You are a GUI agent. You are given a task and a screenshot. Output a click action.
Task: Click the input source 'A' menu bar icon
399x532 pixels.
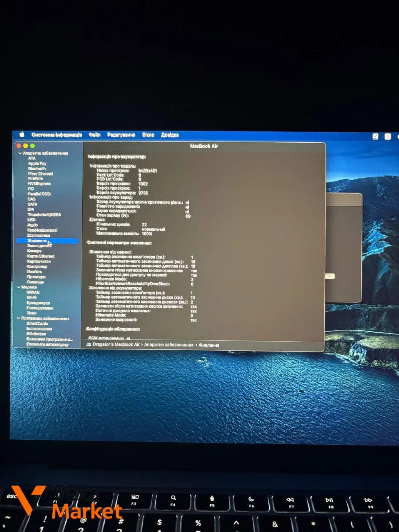[388, 137]
